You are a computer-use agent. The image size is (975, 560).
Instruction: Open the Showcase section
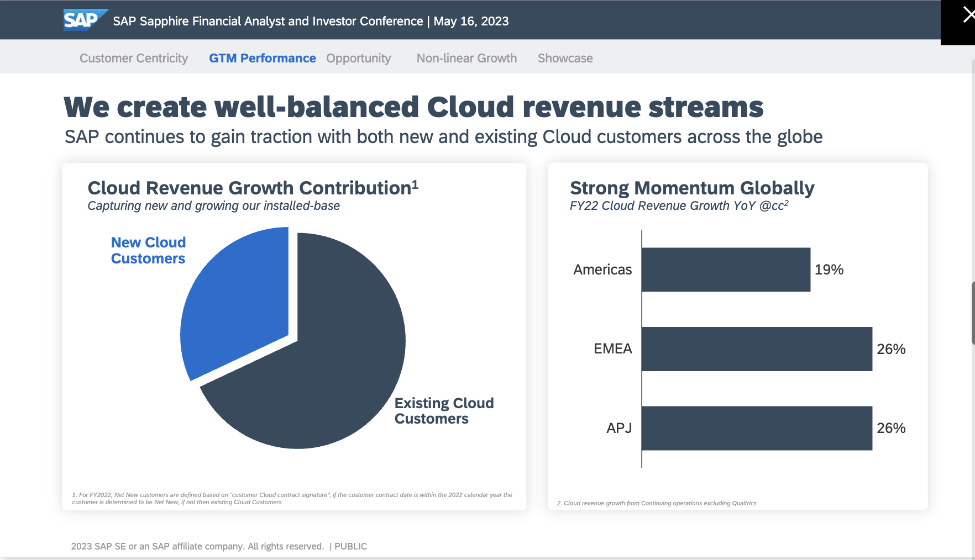[565, 58]
